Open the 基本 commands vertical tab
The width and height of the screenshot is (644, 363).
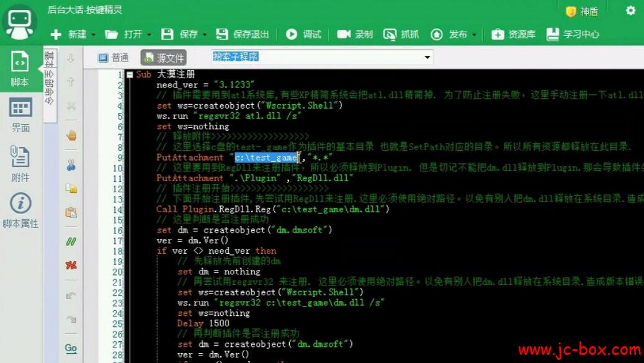click(x=49, y=58)
